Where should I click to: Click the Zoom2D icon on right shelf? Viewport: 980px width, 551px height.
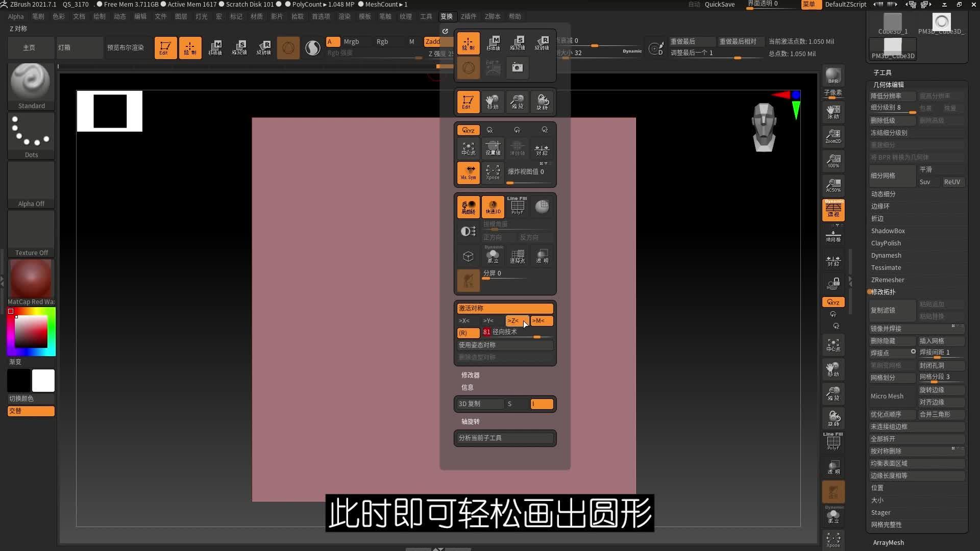click(x=833, y=136)
